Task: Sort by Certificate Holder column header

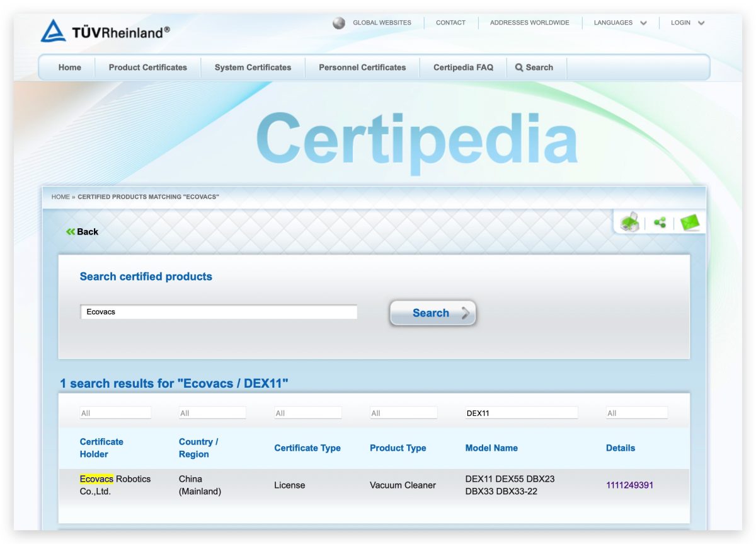Action: [101, 448]
